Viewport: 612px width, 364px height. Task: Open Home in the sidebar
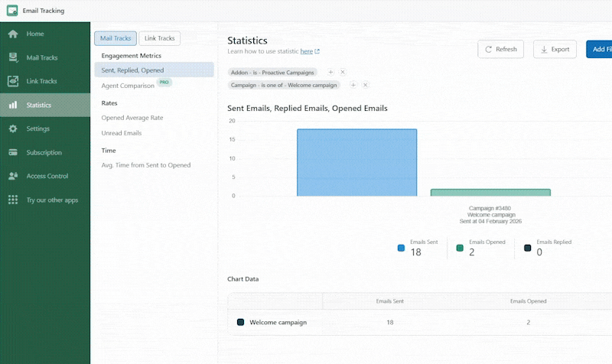(x=45, y=34)
